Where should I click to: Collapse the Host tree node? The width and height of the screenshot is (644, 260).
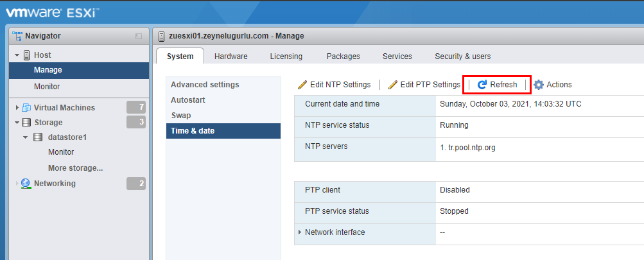17,55
